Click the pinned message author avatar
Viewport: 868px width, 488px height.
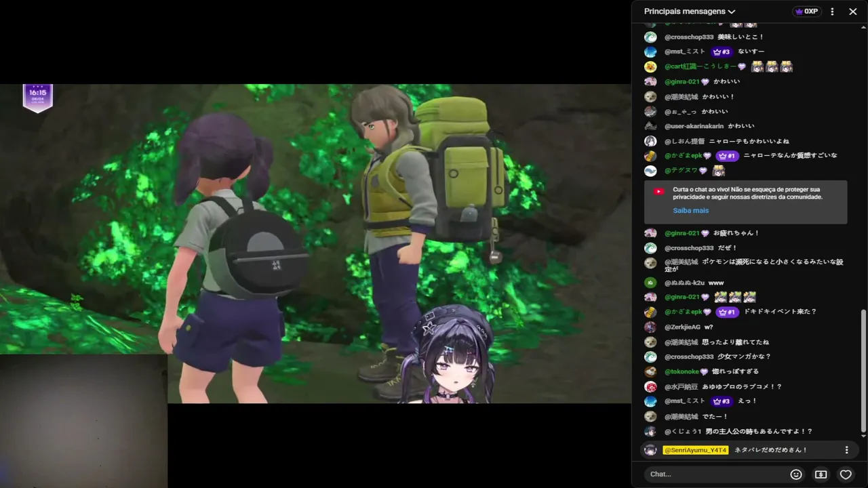click(650, 450)
